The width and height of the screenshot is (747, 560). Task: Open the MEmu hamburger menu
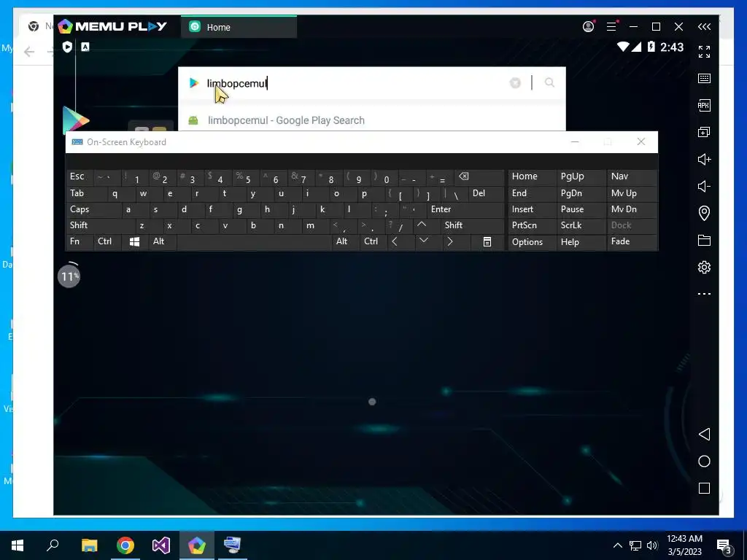[x=612, y=27]
